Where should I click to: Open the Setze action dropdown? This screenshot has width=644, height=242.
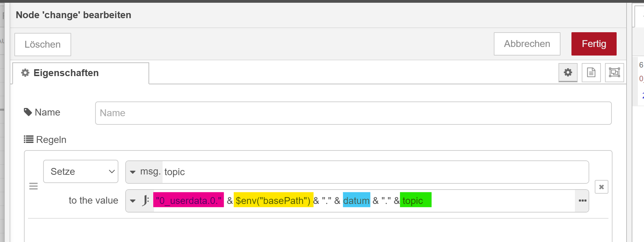81,171
